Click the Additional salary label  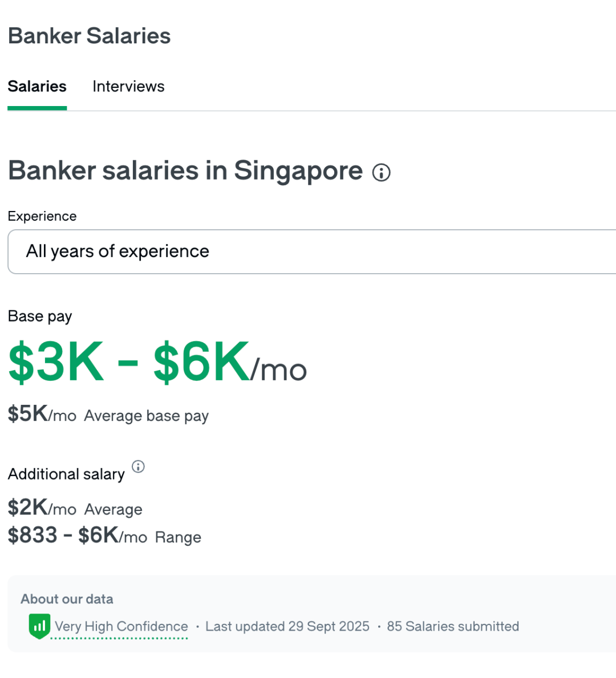point(66,474)
